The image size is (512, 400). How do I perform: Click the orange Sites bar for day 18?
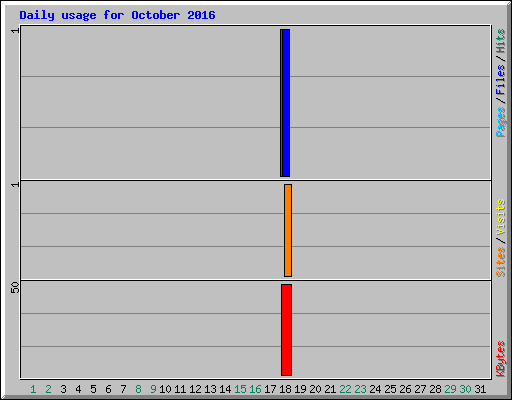click(288, 230)
